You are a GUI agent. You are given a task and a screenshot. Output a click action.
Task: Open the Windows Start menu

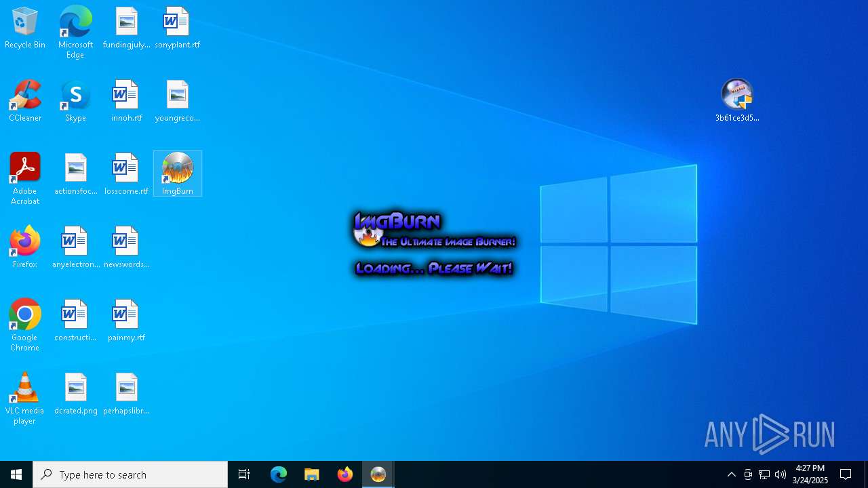pyautogui.click(x=16, y=474)
